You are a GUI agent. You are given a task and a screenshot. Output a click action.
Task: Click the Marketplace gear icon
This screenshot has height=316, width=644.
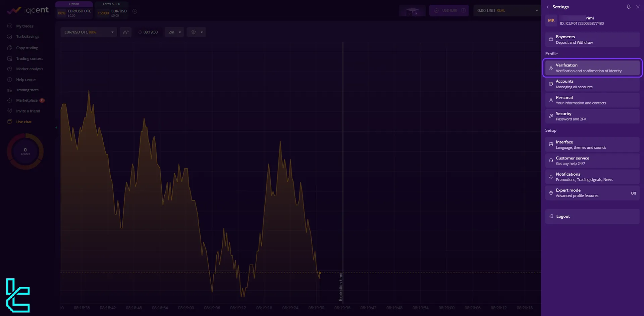click(10, 101)
